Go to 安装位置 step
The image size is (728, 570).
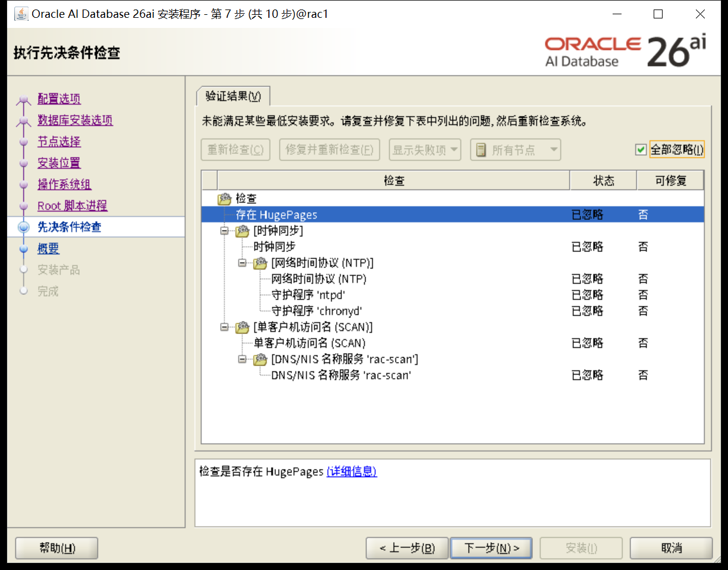click(x=59, y=163)
